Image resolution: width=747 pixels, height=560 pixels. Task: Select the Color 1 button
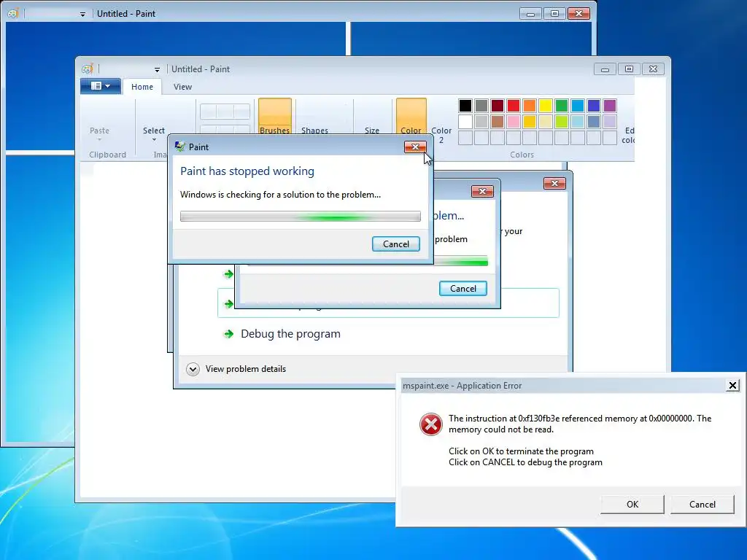coord(411,117)
